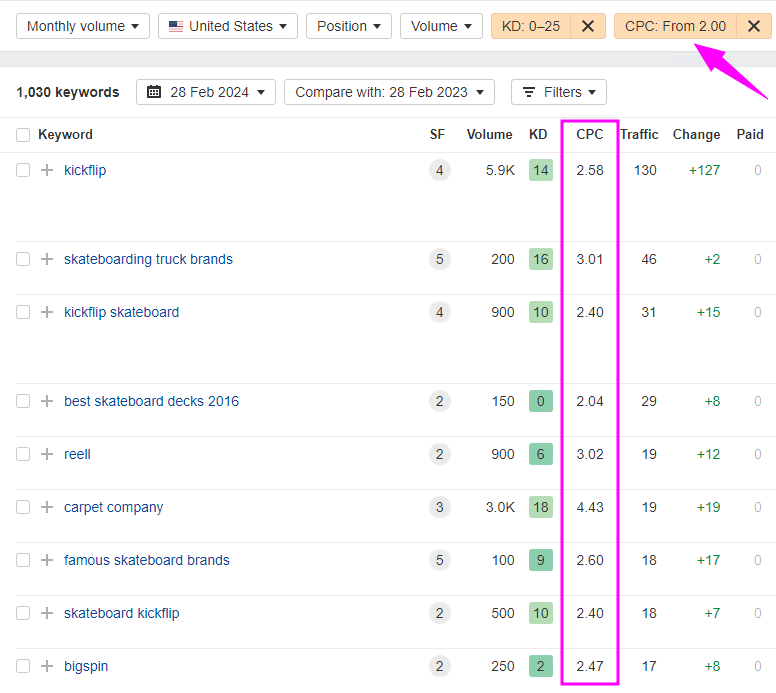Sort table by CPC column header
776x693 pixels.
pos(589,134)
